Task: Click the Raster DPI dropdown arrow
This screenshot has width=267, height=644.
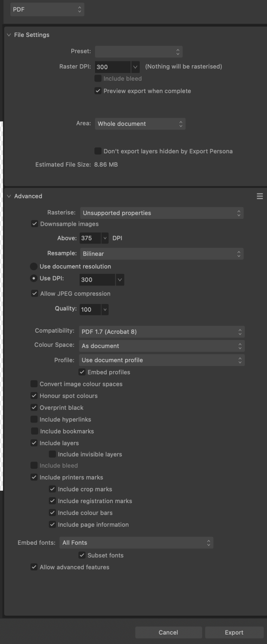Action: (x=135, y=67)
